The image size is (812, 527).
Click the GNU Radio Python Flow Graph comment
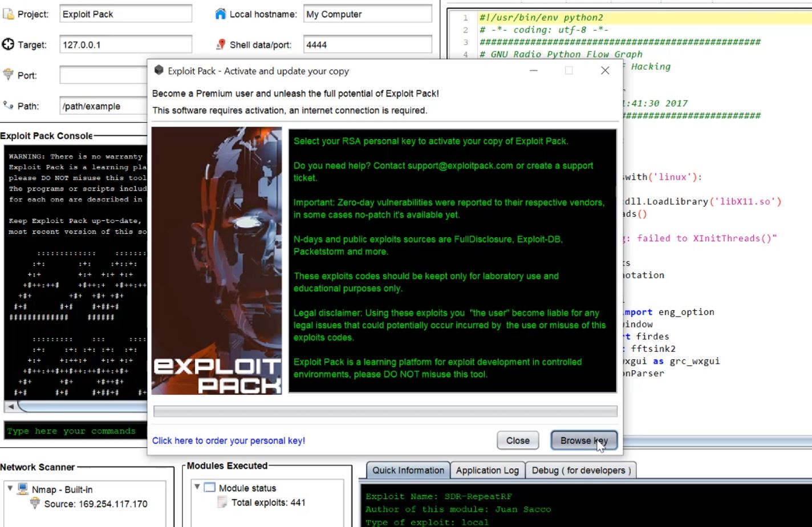pos(561,54)
